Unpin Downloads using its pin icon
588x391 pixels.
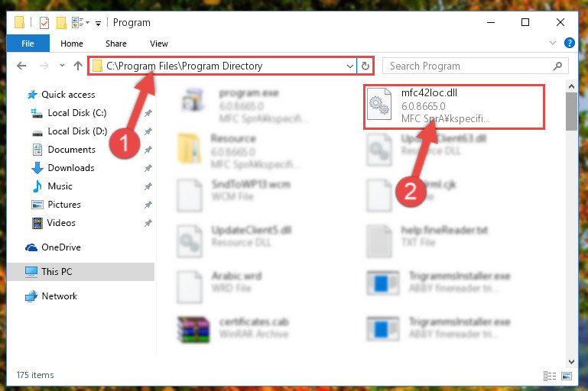click(x=148, y=168)
